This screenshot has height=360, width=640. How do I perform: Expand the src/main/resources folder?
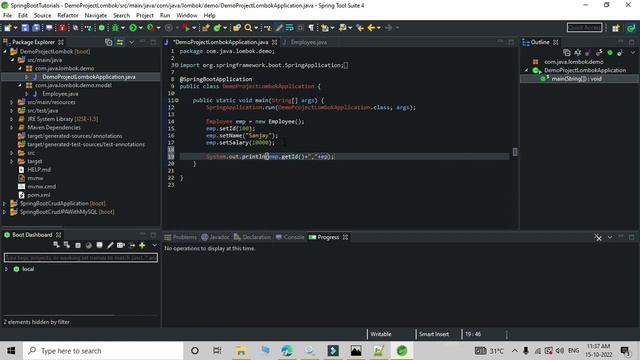tap(12, 102)
